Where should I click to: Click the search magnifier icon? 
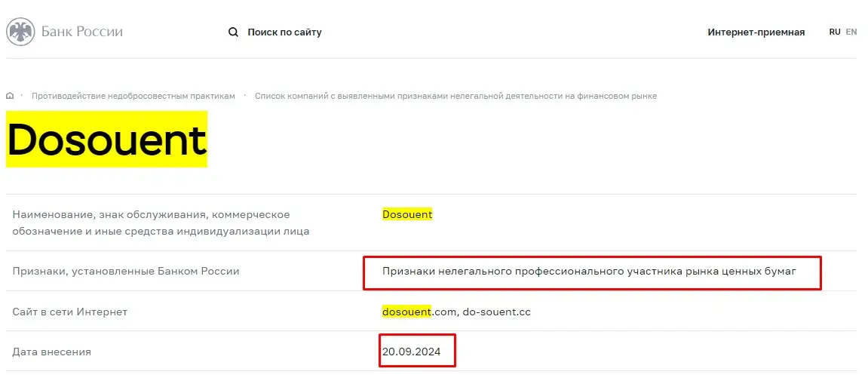pyautogui.click(x=233, y=32)
